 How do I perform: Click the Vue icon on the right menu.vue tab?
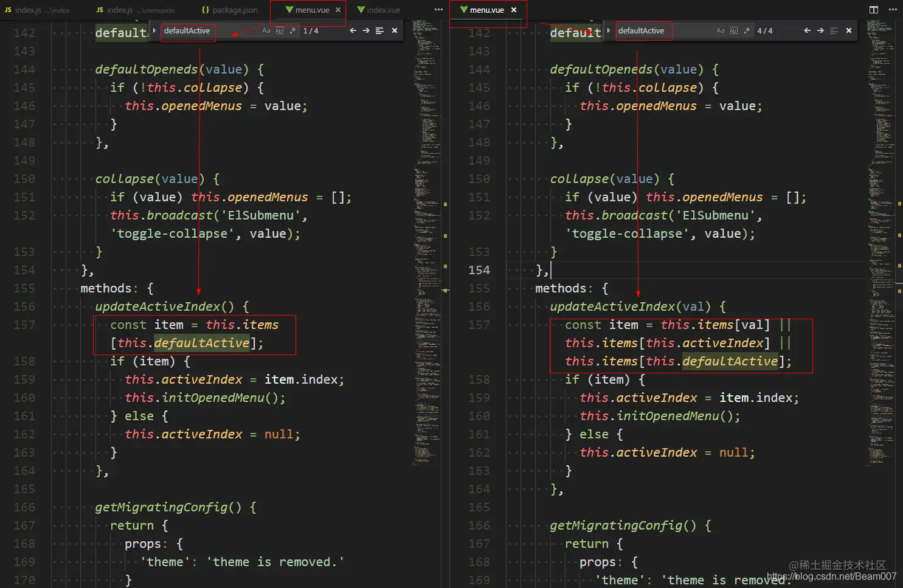click(x=464, y=10)
